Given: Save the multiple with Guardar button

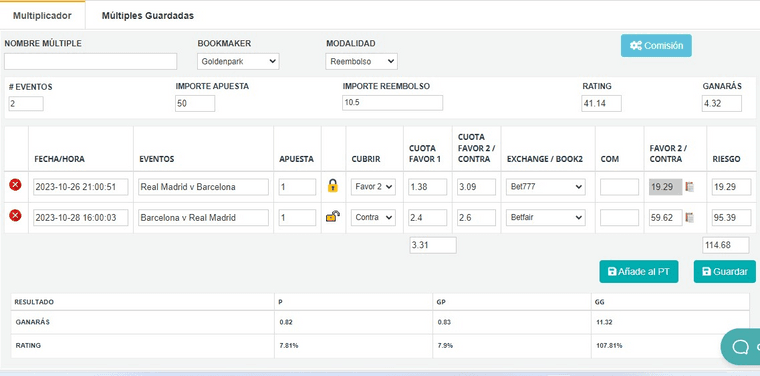Looking at the screenshot, I should click(x=725, y=271).
